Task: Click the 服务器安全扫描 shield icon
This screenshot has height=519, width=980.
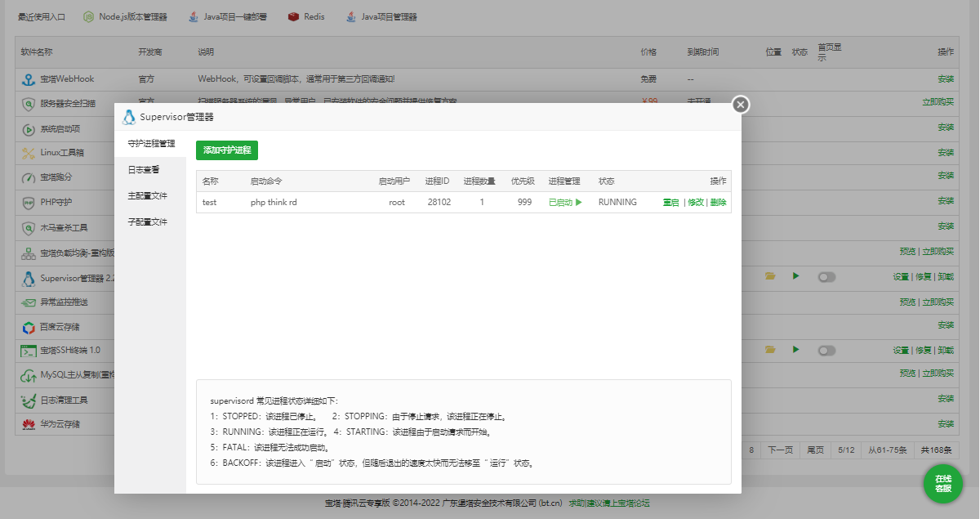Action: (x=28, y=104)
